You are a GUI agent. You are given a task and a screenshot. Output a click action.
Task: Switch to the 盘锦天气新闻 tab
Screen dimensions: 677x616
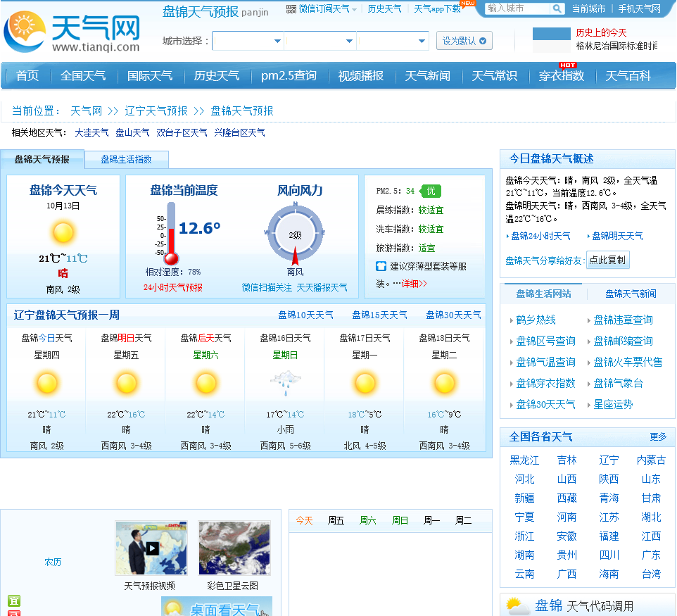click(x=631, y=294)
